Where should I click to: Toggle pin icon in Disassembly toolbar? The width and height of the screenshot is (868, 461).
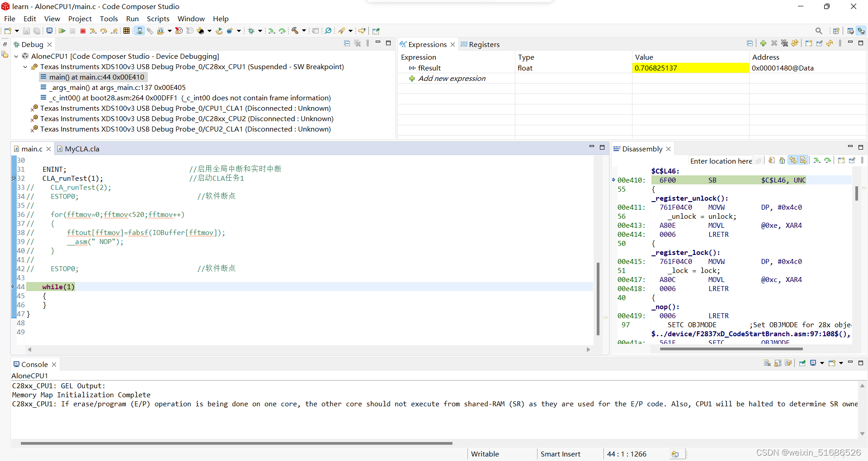click(852, 160)
